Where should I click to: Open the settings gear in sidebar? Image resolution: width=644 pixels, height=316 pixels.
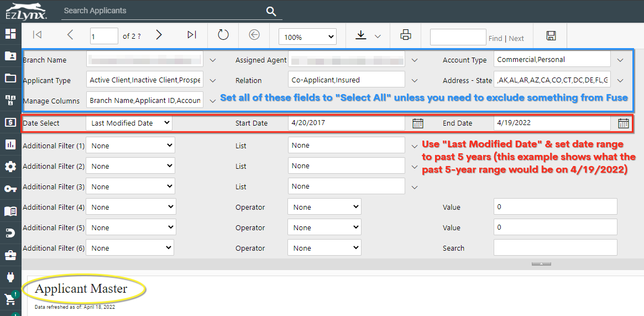(x=10, y=167)
